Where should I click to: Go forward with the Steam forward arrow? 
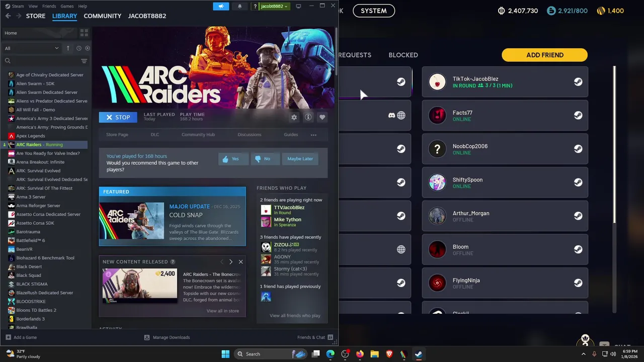[x=19, y=16]
